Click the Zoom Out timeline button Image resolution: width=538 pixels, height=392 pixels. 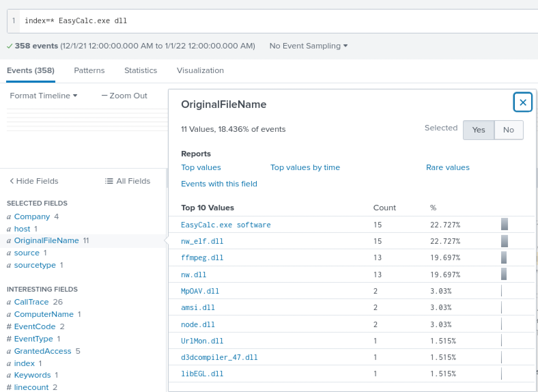[x=124, y=96]
